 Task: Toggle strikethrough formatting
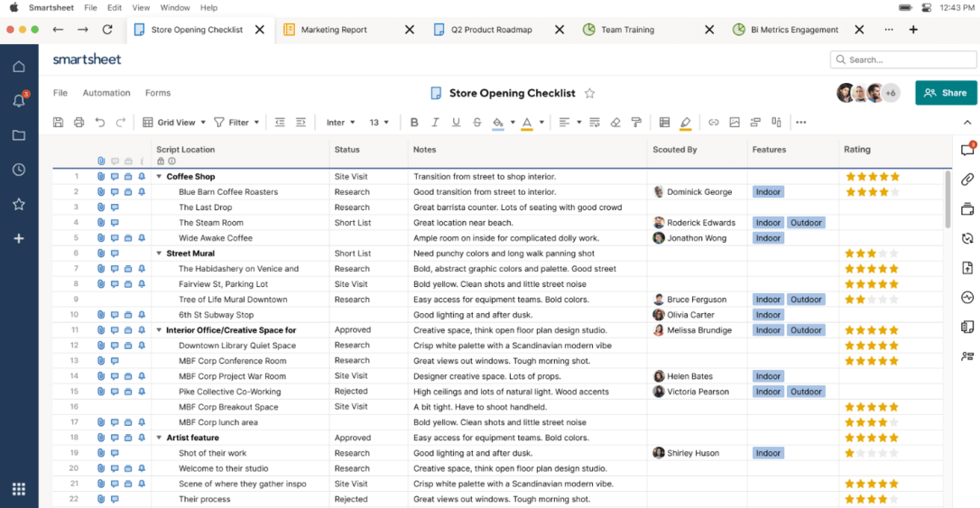tap(476, 123)
